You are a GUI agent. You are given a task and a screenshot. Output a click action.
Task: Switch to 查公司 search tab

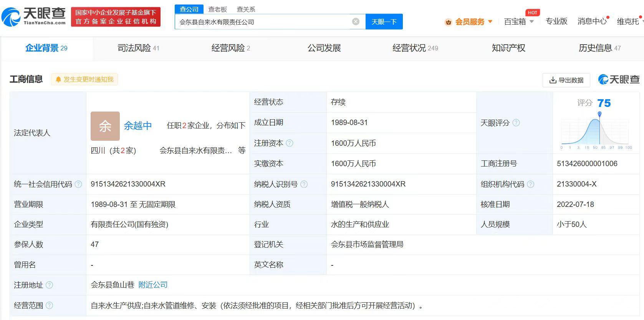tap(189, 9)
